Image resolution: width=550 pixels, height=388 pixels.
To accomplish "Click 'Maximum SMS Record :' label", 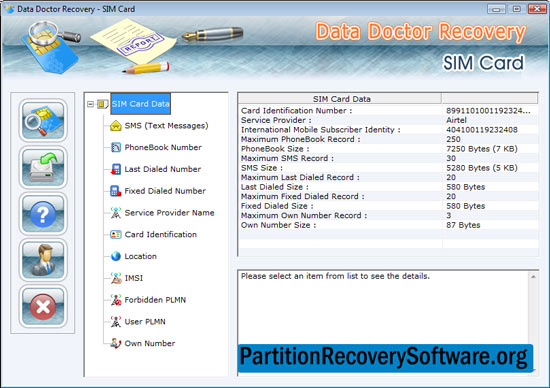I will coord(287,158).
